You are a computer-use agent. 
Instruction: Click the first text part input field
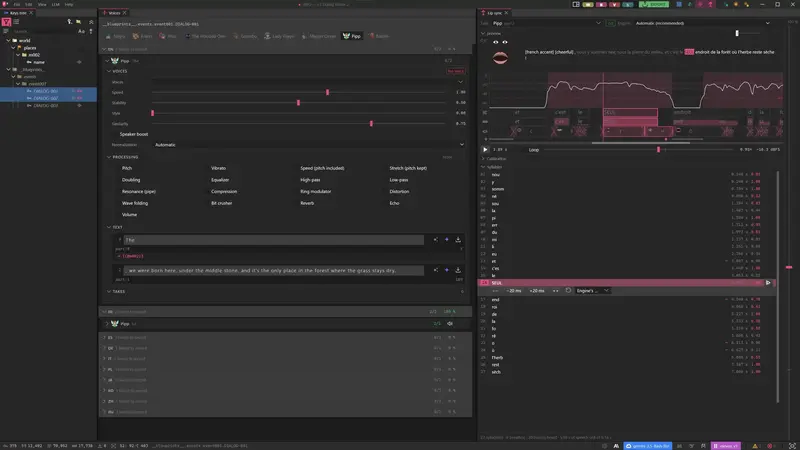(273, 240)
